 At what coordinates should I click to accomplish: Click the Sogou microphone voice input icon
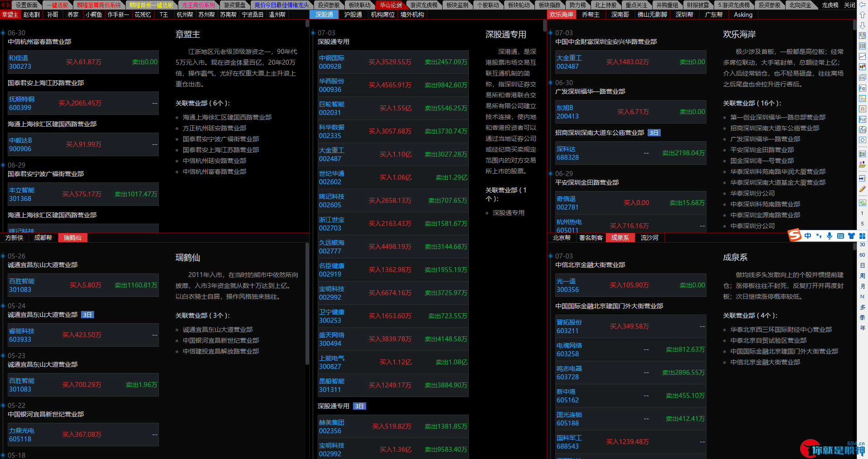click(x=830, y=236)
